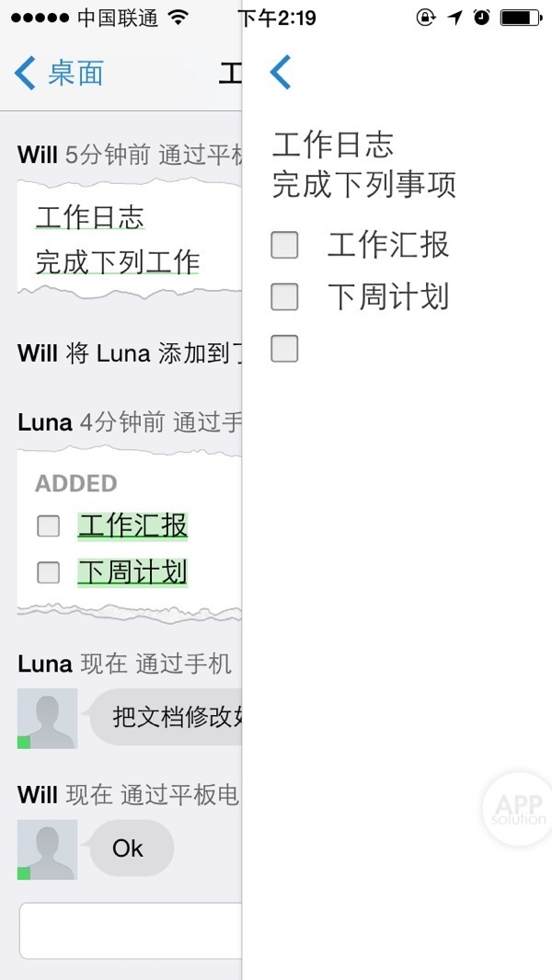Tap the Ok chat bubble
This screenshot has height=980, width=552.
(129, 848)
